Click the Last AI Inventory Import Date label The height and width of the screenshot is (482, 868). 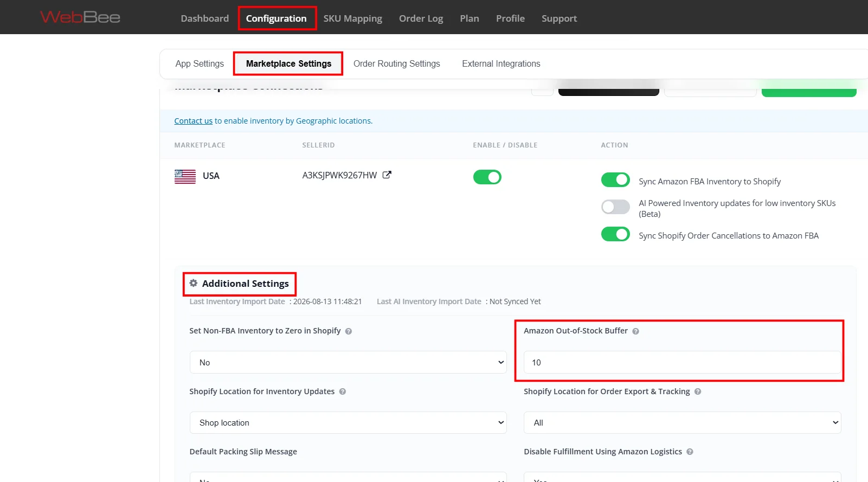pos(429,301)
